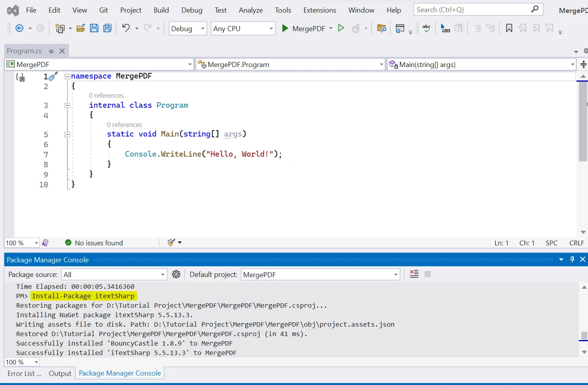Switch to the Output tab

[x=60, y=373]
